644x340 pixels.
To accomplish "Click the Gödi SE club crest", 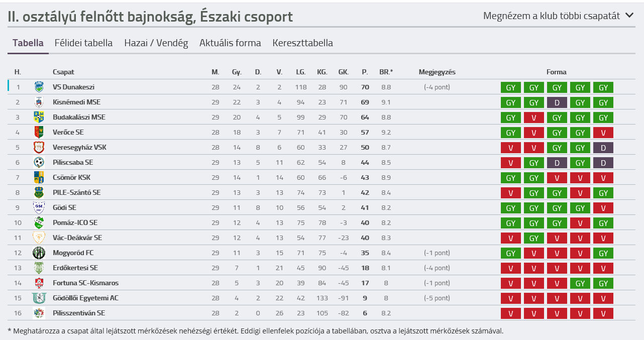I will pos(39,207).
